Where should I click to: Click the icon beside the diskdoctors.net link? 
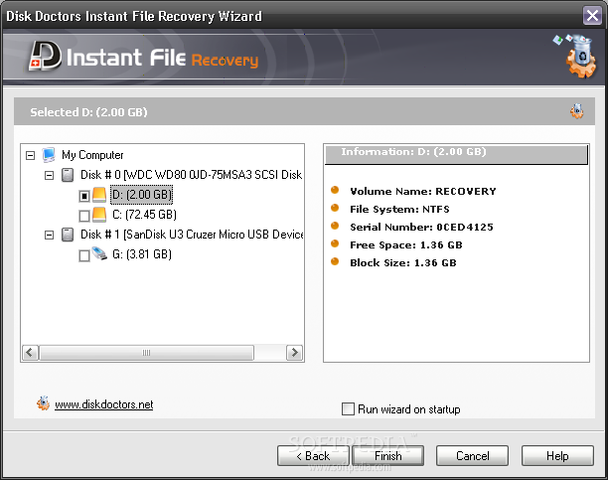coord(43,404)
